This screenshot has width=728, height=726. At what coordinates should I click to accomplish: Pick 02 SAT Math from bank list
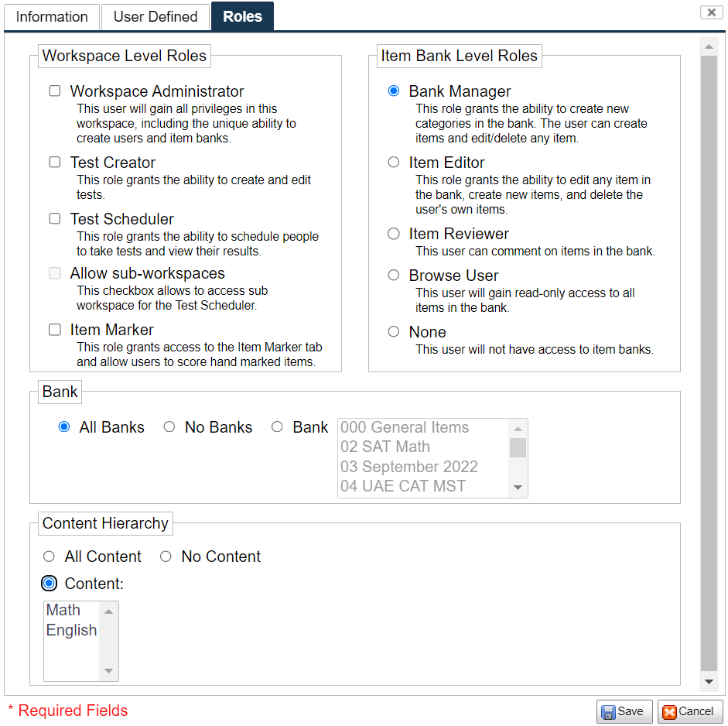pyautogui.click(x=423, y=447)
